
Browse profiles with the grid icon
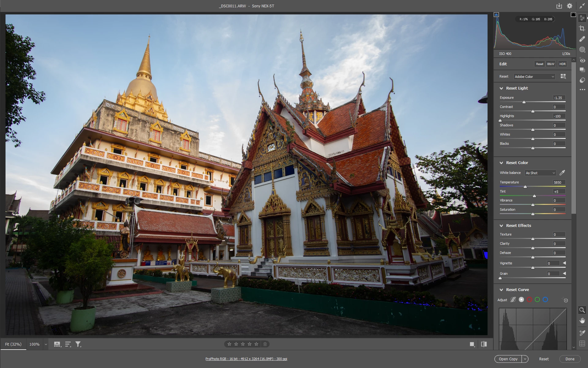tap(563, 76)
